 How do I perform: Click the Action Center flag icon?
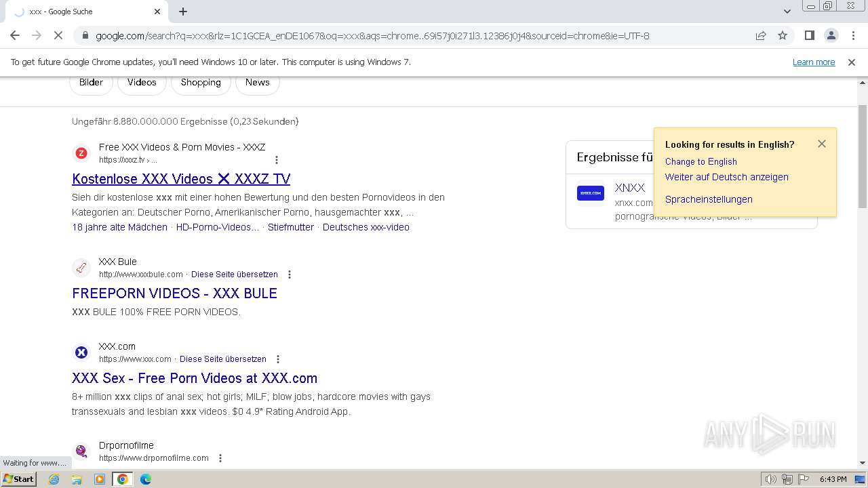click(803, 479)
